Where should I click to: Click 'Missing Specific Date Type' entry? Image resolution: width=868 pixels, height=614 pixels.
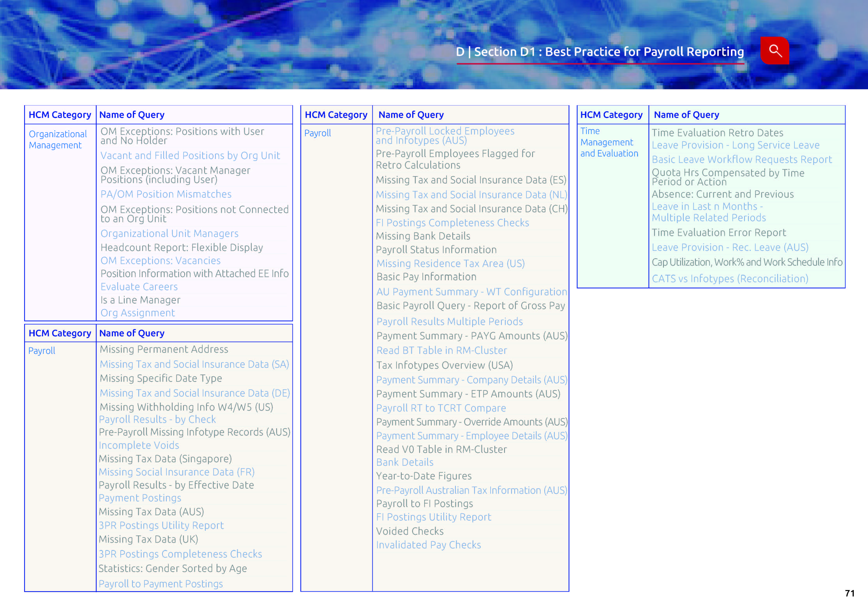pos(161,378)
